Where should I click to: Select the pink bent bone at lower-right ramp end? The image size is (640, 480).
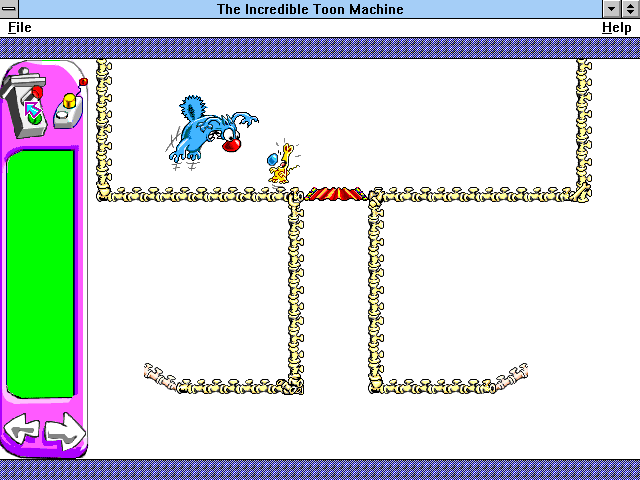pos(512,375)
